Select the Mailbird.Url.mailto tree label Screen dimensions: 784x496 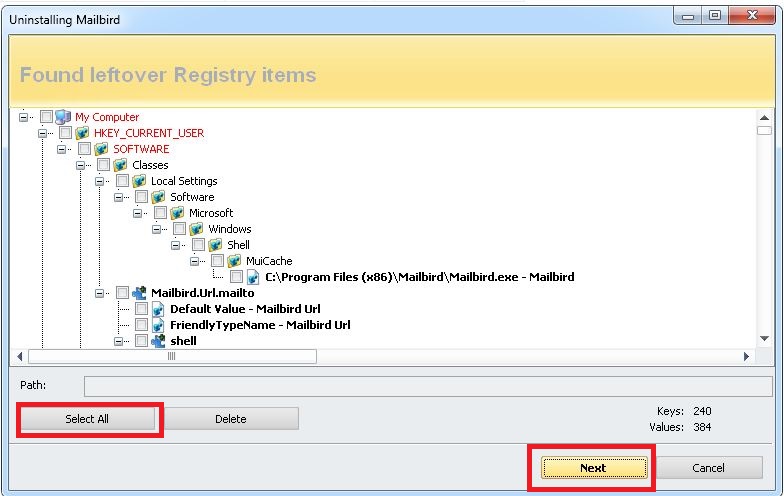point(202,293)
